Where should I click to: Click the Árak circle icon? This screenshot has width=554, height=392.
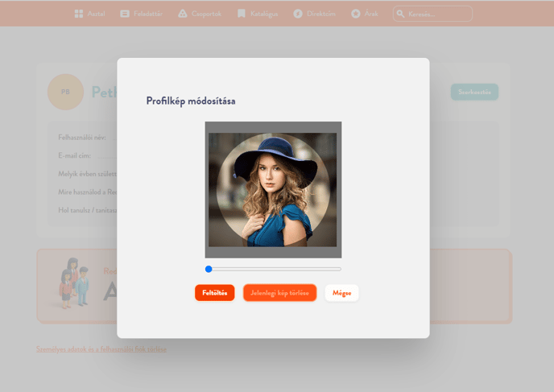tap(356, 14)
